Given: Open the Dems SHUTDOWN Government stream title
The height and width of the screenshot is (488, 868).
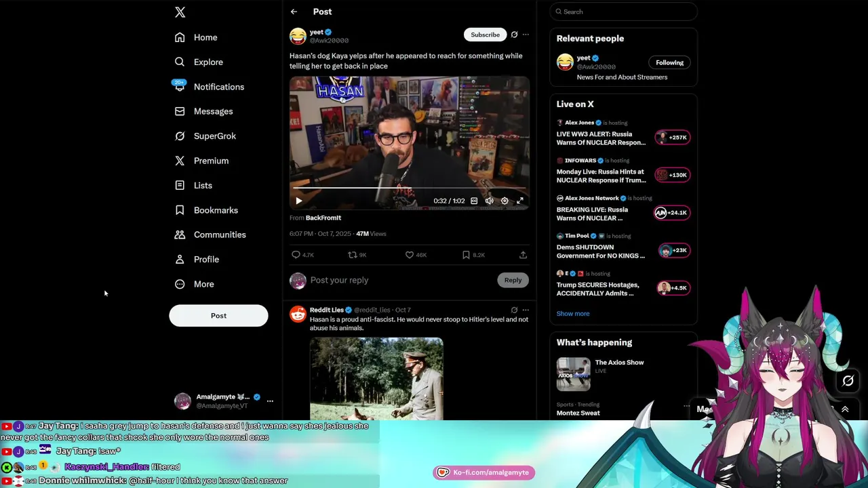Looking at the screenshot, I should tap(601, 251).
